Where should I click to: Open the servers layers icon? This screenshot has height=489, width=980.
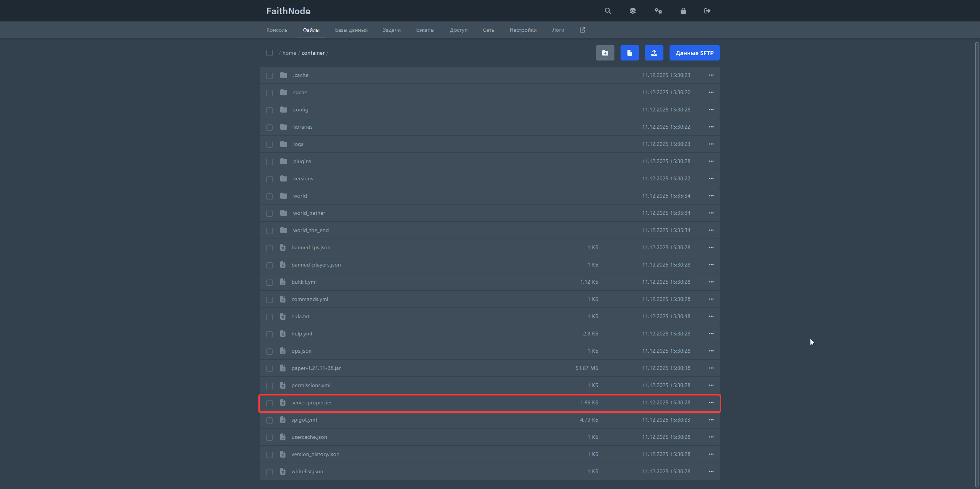[x=632, y=11]
